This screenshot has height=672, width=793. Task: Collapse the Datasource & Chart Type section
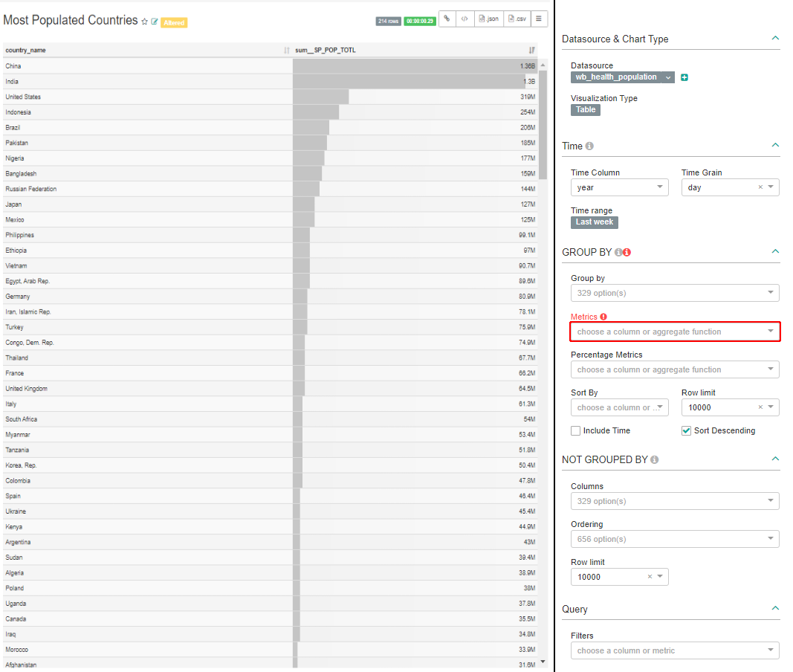(775, 39)
